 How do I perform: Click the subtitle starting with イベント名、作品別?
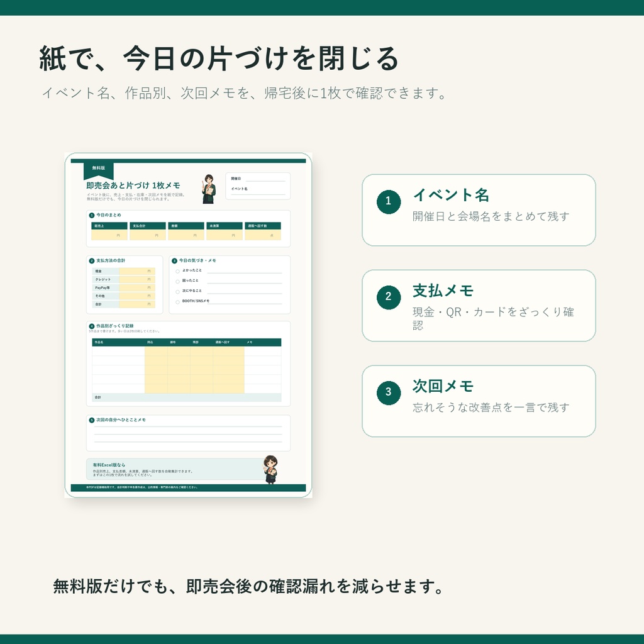click(245, 93)
